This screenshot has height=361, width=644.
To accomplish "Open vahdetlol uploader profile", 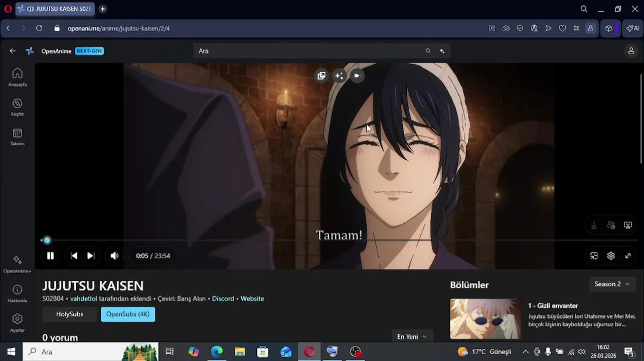I will [84, 299].
